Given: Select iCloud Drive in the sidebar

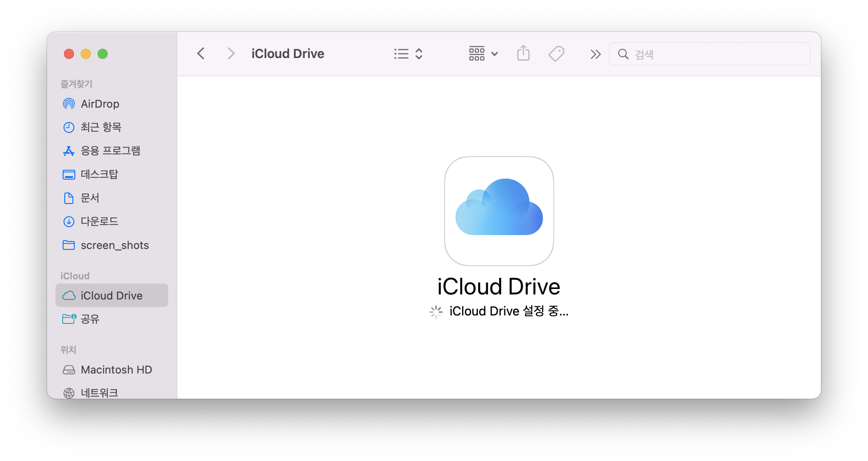Looking at the screenshot, I should click(x=111, y=296).
